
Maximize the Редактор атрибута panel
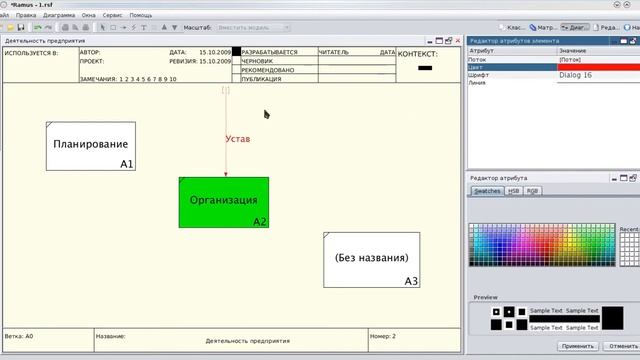(624, 178)
